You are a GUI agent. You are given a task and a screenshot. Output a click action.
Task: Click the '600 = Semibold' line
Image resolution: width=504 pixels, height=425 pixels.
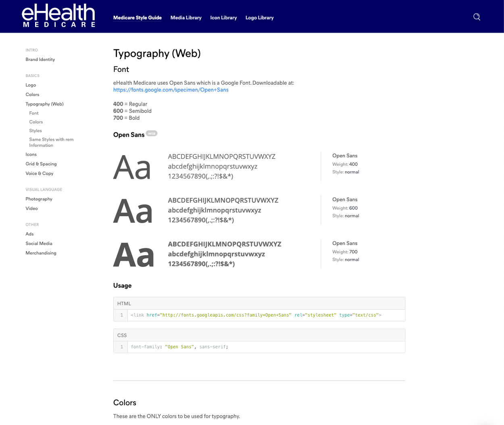pyautogui.click(x=133, y=111)
